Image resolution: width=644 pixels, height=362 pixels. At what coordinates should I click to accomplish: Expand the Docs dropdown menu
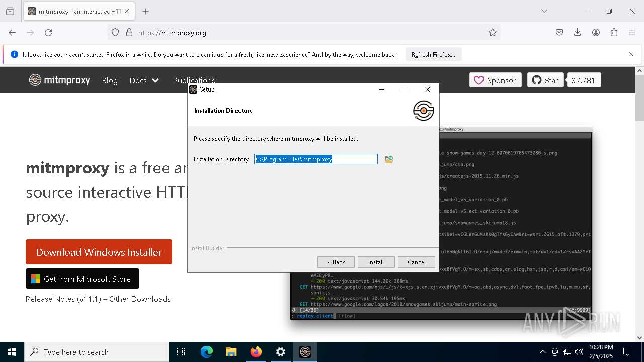coord(144,81)
